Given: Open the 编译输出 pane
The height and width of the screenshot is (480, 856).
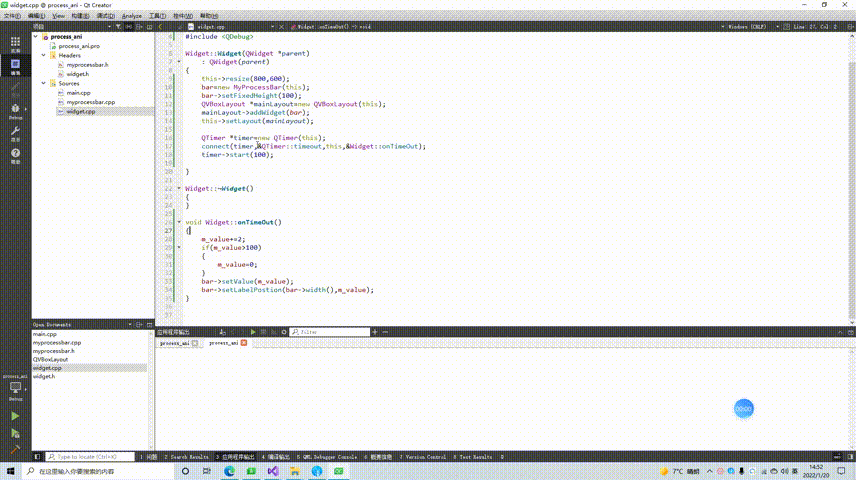Looking at the screenshot, I should pos(276,457).
